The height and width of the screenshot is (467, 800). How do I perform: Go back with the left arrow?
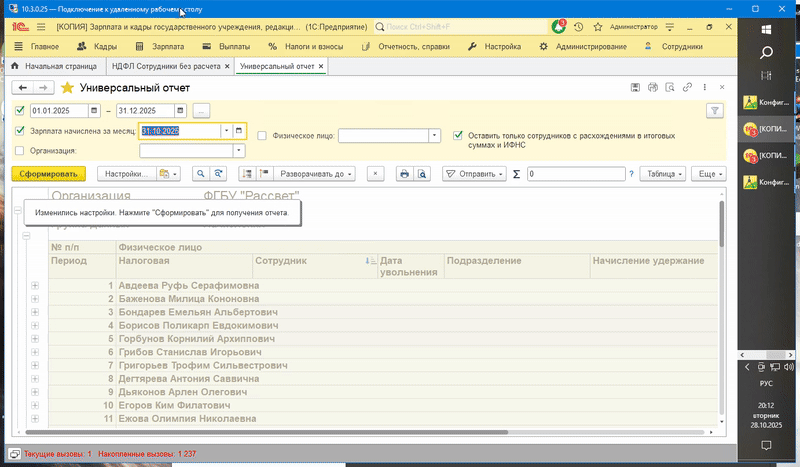point(22,88)
